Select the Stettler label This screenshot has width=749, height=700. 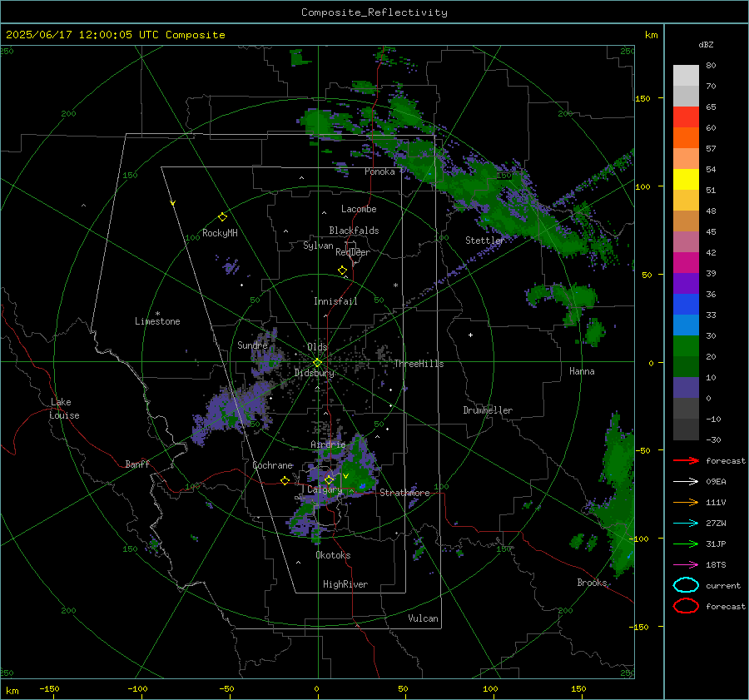[485, 241]
